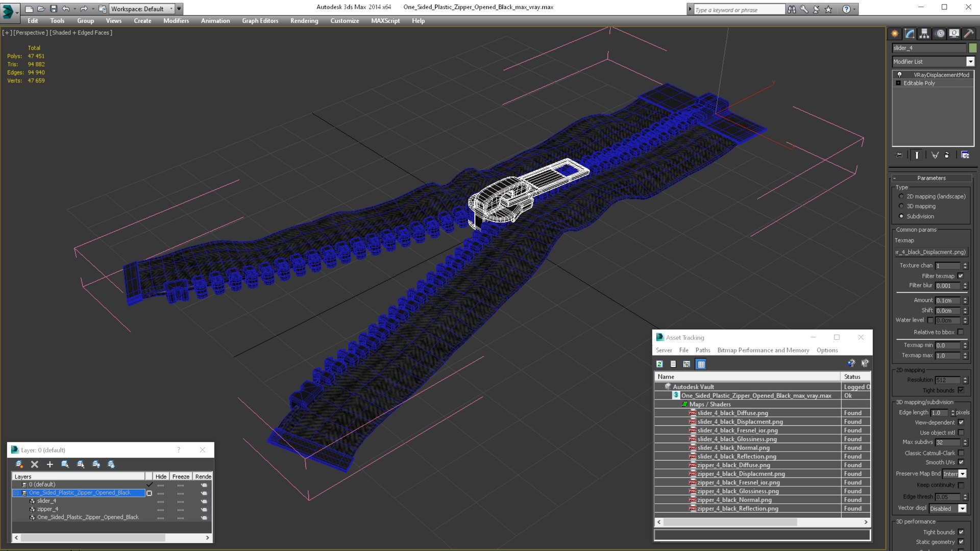Enable Relative to bbox checkbox
Screen dimensions: 980x551
(960, 332)
